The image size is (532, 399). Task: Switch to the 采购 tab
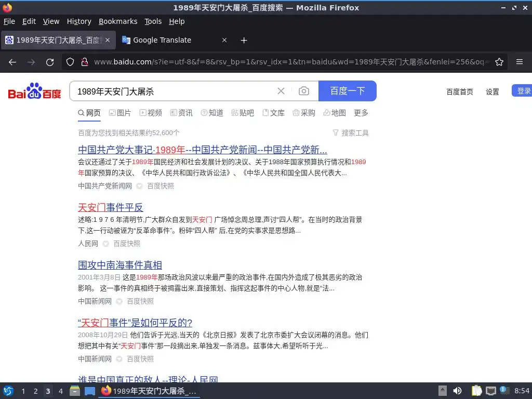click(x=304, y=113)
